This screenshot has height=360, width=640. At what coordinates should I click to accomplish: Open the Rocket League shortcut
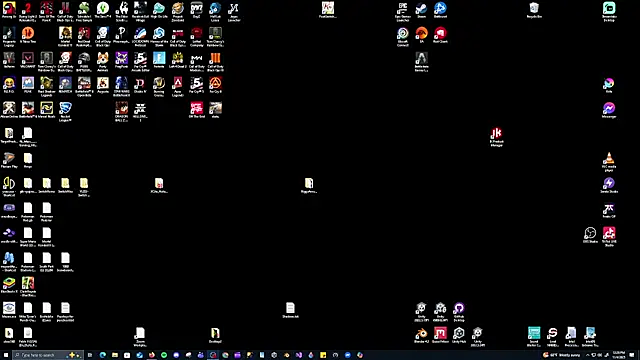click(x=65, y=111)
